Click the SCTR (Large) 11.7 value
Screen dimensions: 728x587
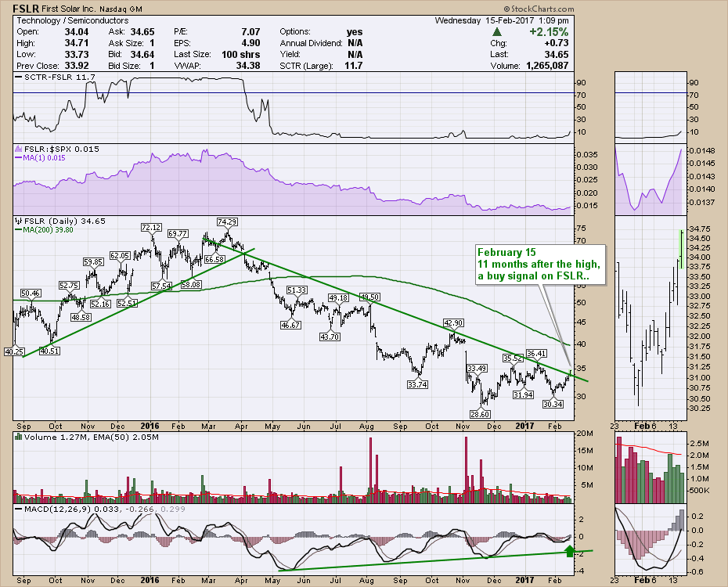(353, 66)
